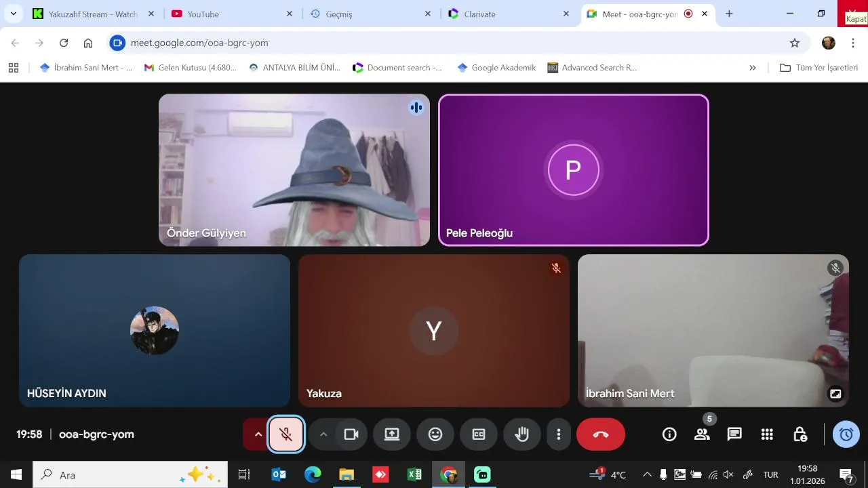Screen dimensions: 868x488
Task: Click the blue meeting timer alarm icon
Action: tap(846, 434)
